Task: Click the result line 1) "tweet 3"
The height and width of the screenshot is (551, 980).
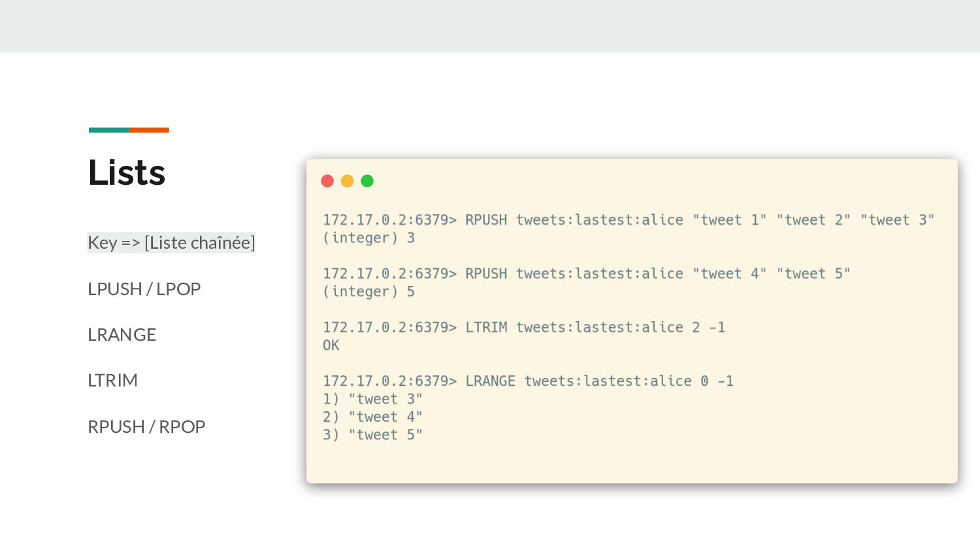Action: pyautogui.click(x=372, y=399)
